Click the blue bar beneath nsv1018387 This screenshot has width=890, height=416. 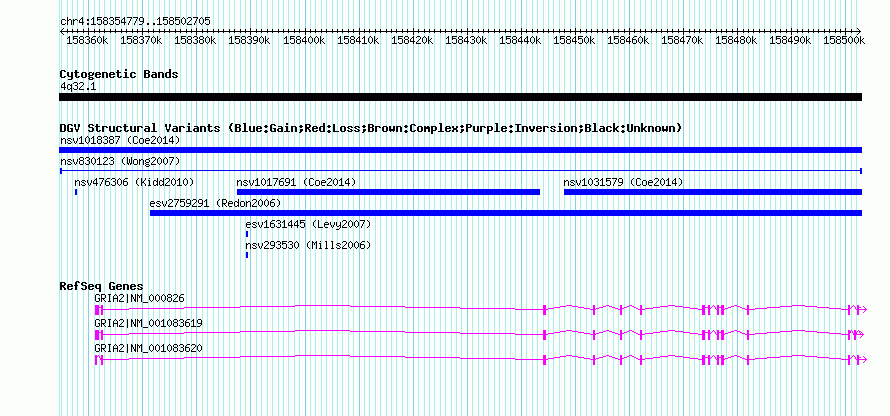point(460,150)
